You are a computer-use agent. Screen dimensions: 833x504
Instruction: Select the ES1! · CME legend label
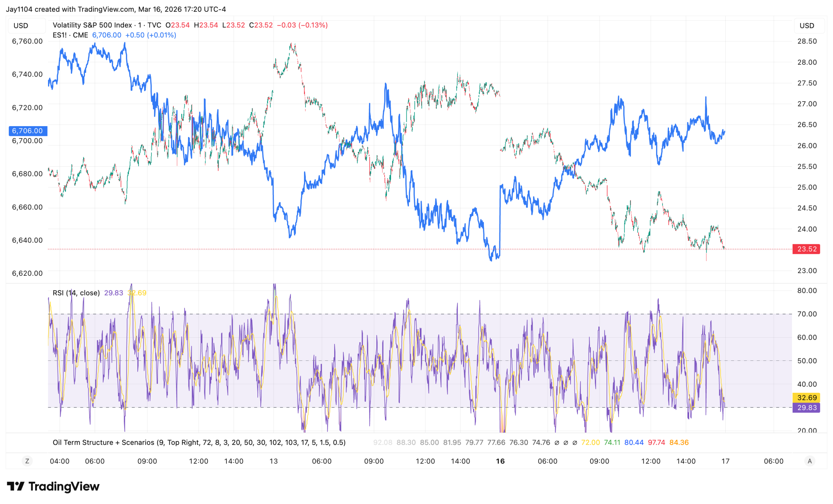70,35
